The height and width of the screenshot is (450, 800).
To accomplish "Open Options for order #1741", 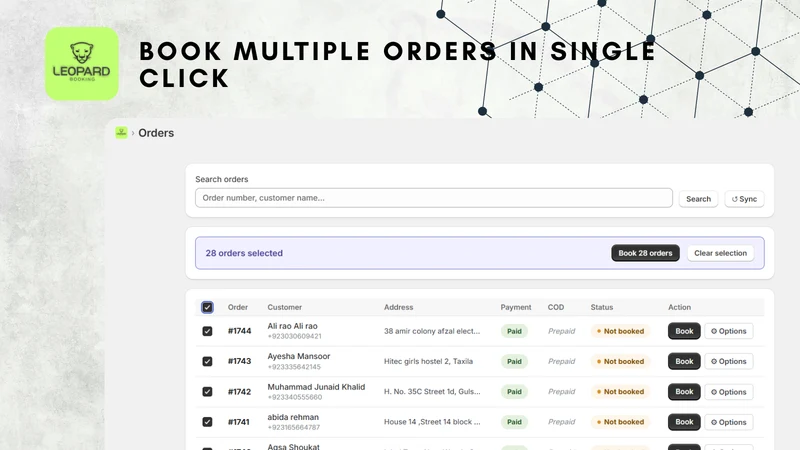I will [729, 422].
